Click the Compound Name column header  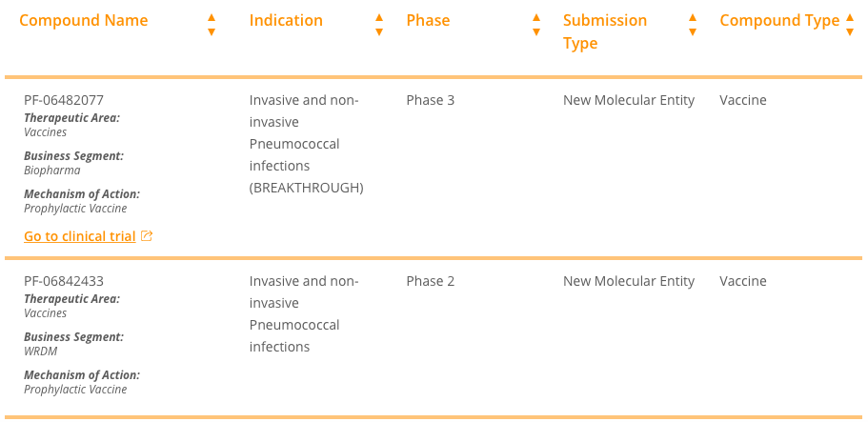click(x=84, y=21)
